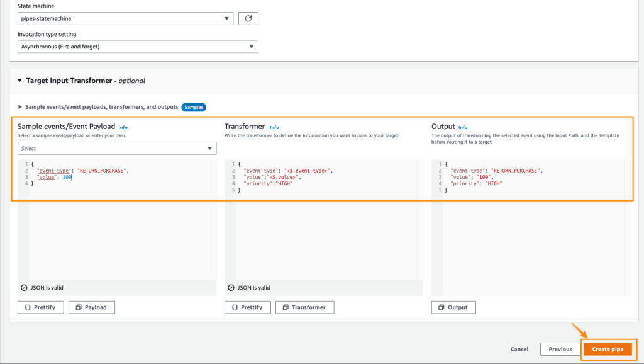Open Info link beside Output heading
The image size is (644, 364).
(x=463, y=127)
